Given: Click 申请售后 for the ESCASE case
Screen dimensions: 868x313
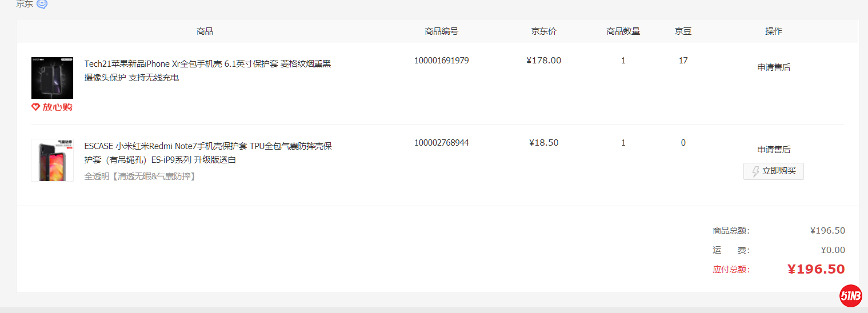Looking at the screenshot, I should pos(774,150).
